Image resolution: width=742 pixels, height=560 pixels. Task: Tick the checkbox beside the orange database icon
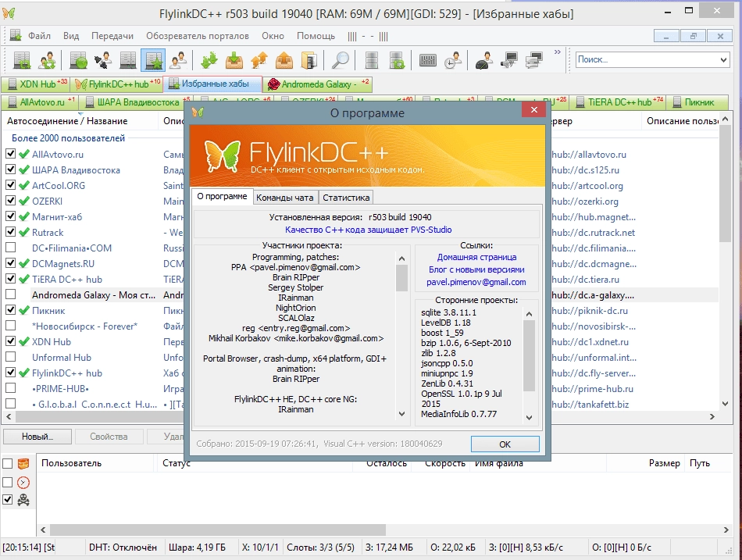click(8, 463)
